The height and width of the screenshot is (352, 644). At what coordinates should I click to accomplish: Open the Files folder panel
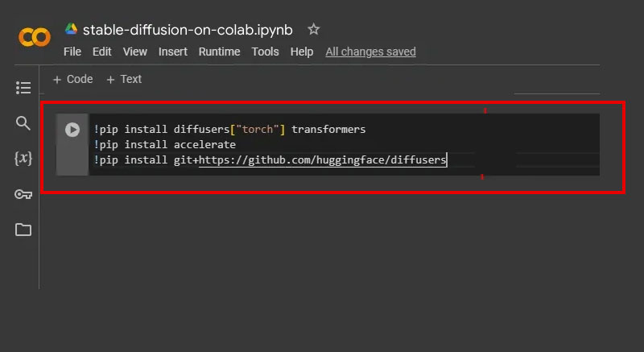23,230
